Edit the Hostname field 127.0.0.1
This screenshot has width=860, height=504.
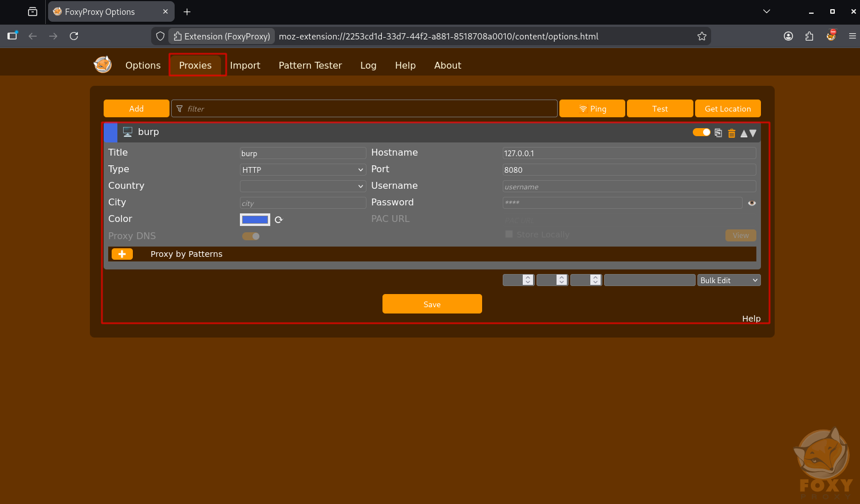629,153
